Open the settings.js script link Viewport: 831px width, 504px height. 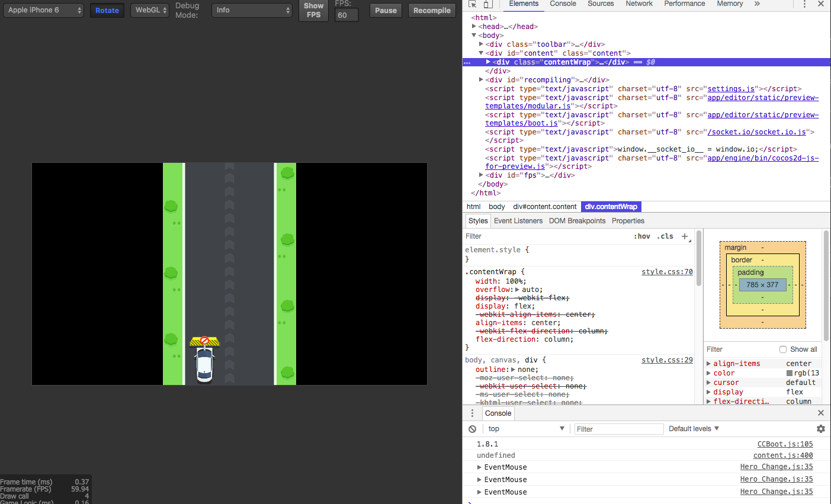tap(731, 89)
